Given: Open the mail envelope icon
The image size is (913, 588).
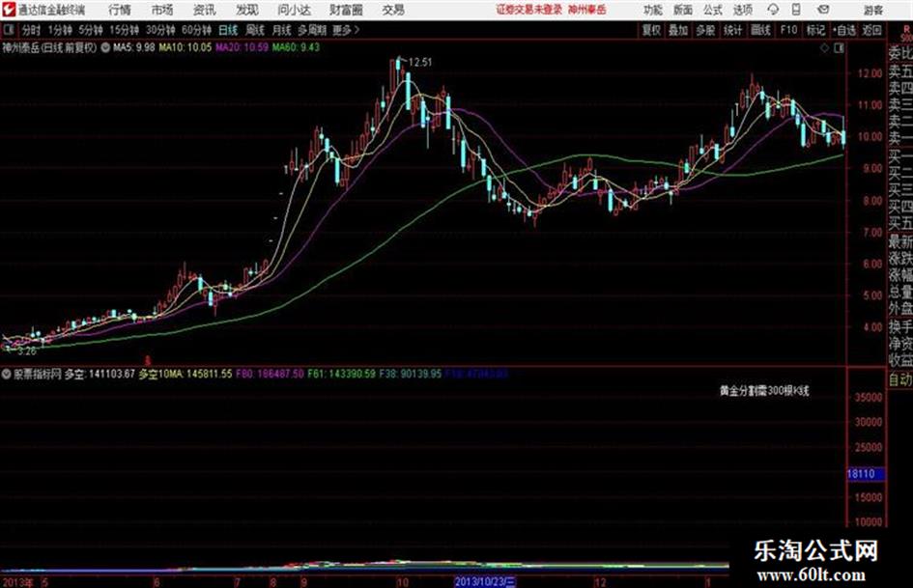Looking at the screenshot, I should (823, 10).
